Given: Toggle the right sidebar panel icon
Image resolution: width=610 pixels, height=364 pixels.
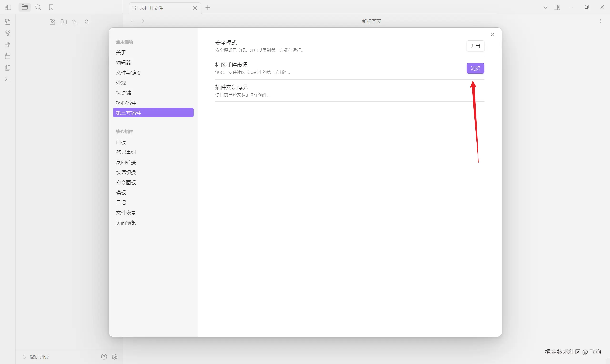Looking at the screenshot, I should click(557, 7).
